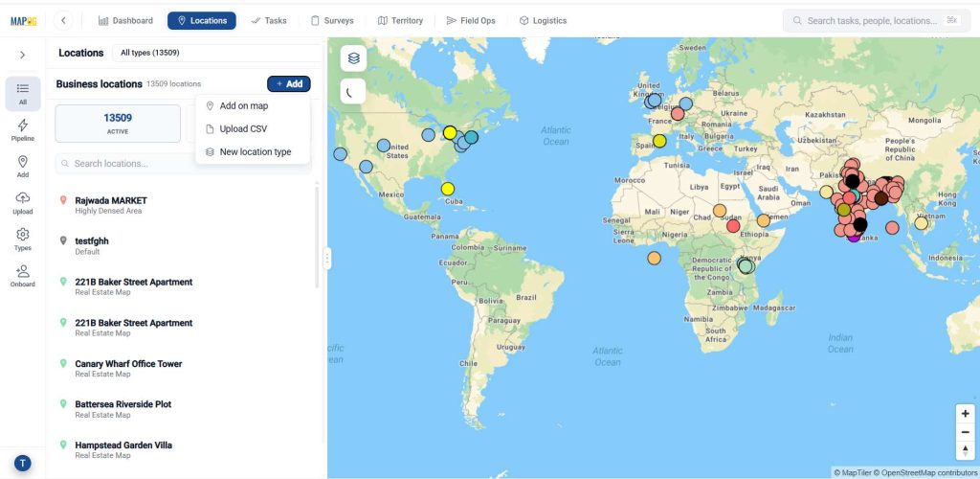Viewport: 980px width, 479px height.
Task: Select the Hampstead Garden Villa location
Action: pos(181,449)
